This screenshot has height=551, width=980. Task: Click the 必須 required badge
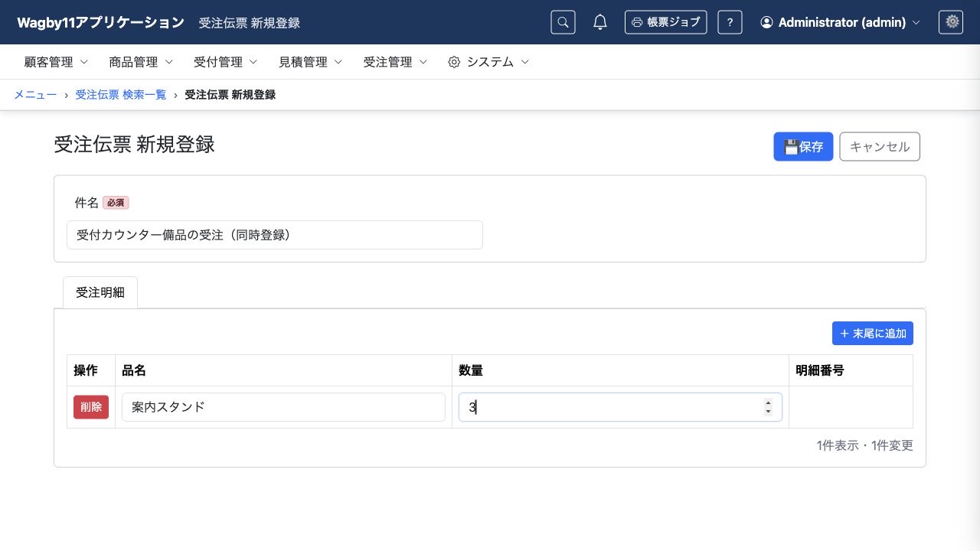(x=116, y=203)
